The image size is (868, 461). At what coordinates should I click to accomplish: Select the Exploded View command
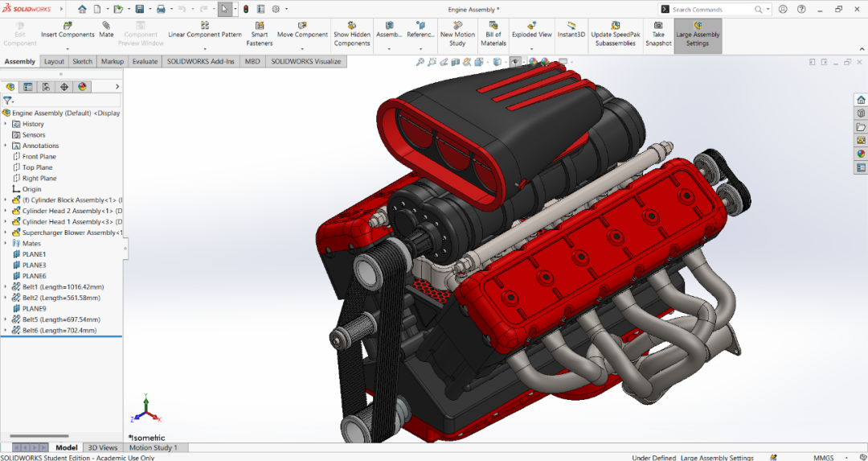coord(531,30)
